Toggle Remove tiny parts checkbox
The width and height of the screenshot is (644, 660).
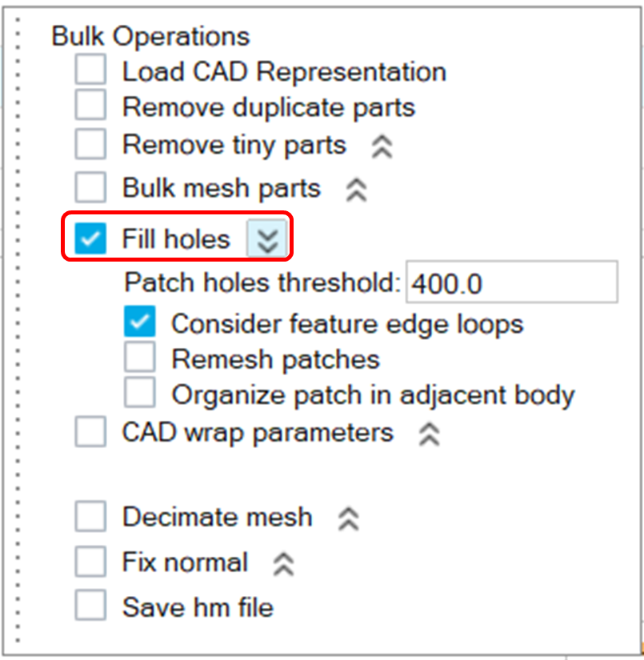pos(90,145)
